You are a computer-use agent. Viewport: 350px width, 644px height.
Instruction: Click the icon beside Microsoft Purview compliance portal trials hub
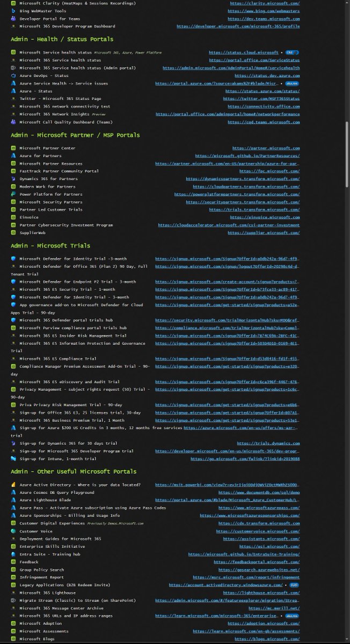pyautogui.click(x=14, y=328)
